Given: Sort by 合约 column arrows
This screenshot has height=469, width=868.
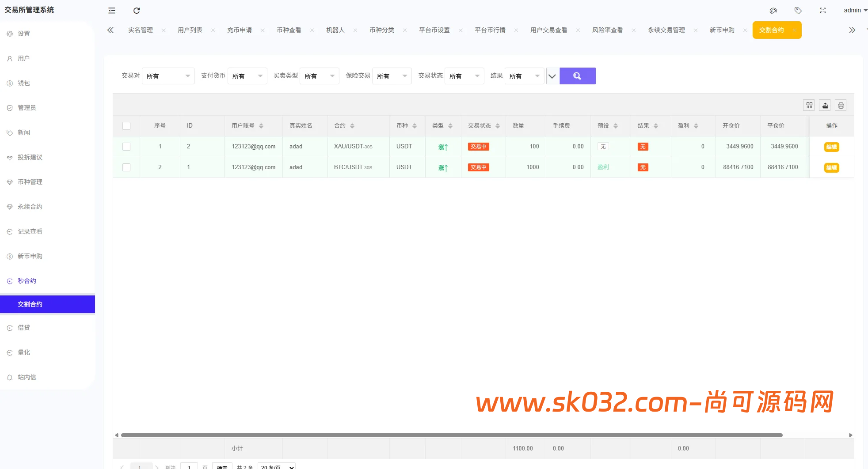Looking at the screenshot, I should coord(352,126).
